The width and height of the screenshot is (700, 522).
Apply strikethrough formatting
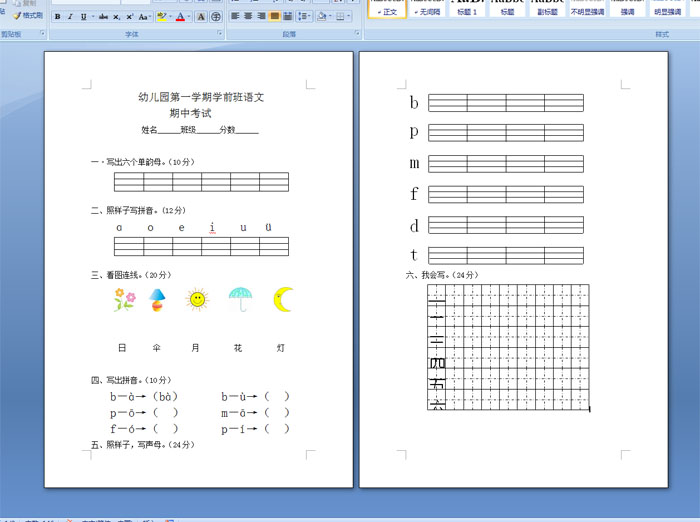tap(103, 17)
